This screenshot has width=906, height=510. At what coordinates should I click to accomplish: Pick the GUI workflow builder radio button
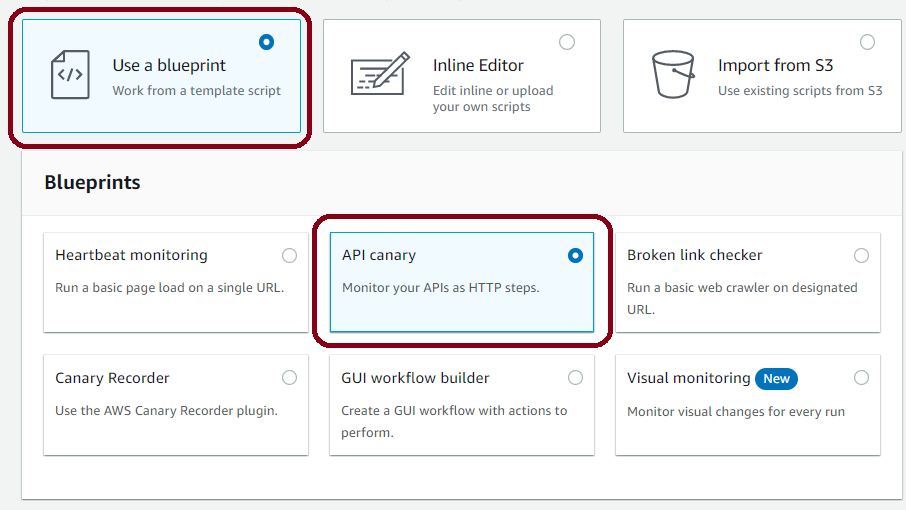point(575,378)
